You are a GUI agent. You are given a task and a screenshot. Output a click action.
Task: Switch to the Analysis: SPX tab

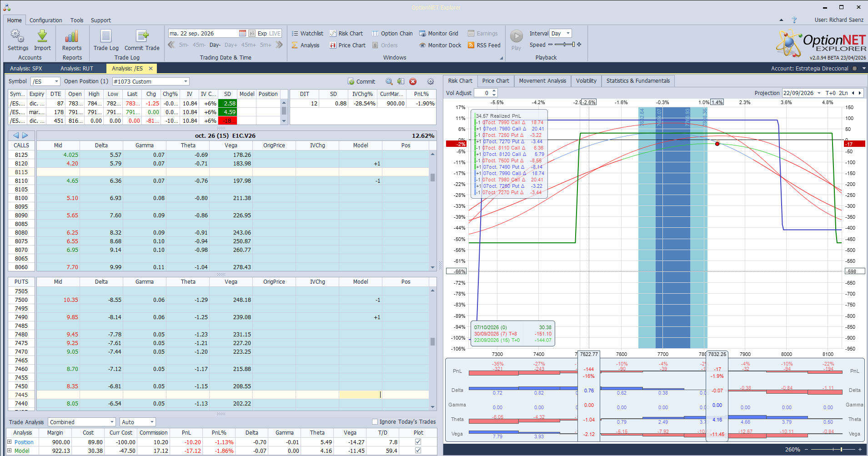point(26,69)
